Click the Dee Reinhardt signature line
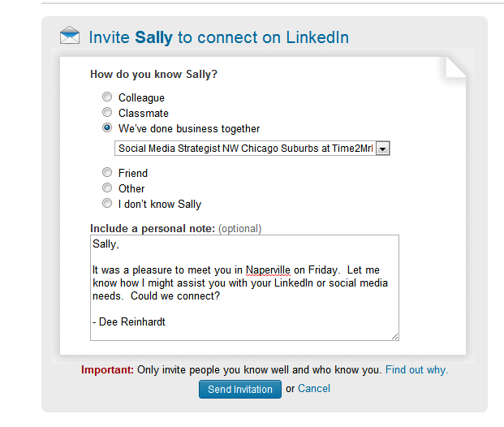This screenshot has width=504, height=427. click(129, 321)
